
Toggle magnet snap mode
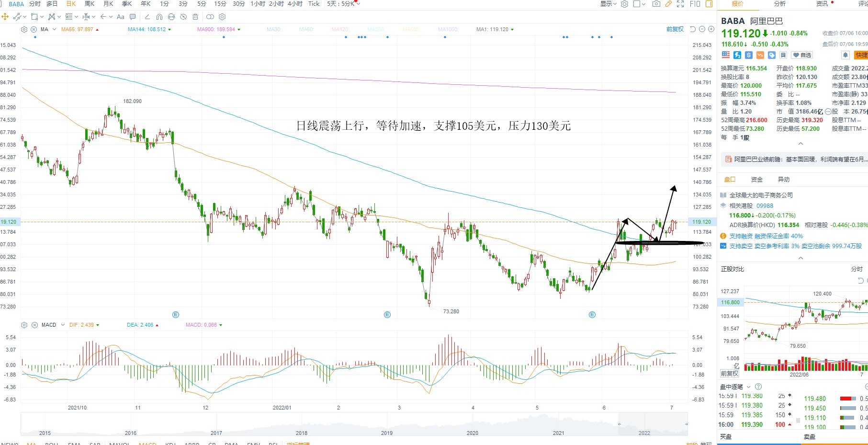(x=159, y=17)
